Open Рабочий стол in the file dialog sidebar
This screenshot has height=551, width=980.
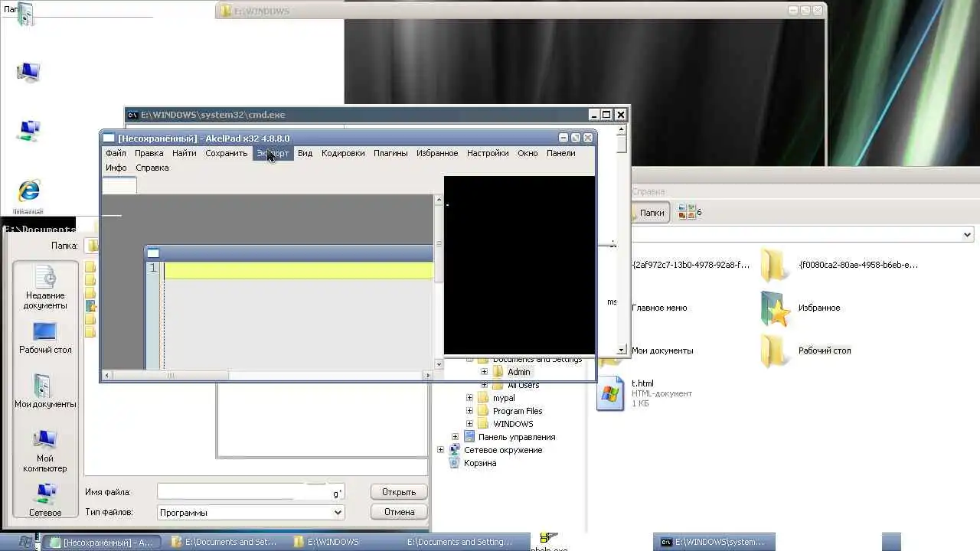pos(45,338)
